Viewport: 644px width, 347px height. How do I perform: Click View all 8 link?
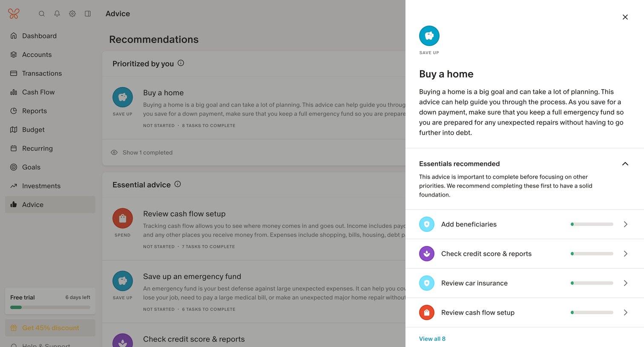pyautogui.click(x=432, y=339)
